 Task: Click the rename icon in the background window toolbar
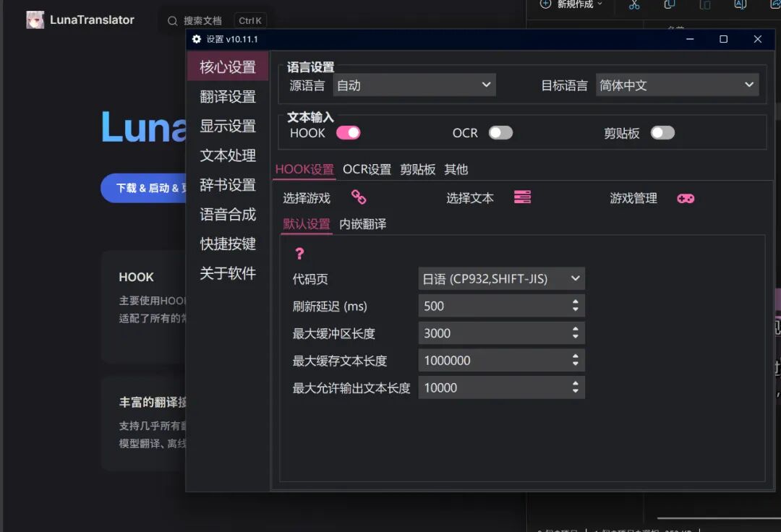741,4
